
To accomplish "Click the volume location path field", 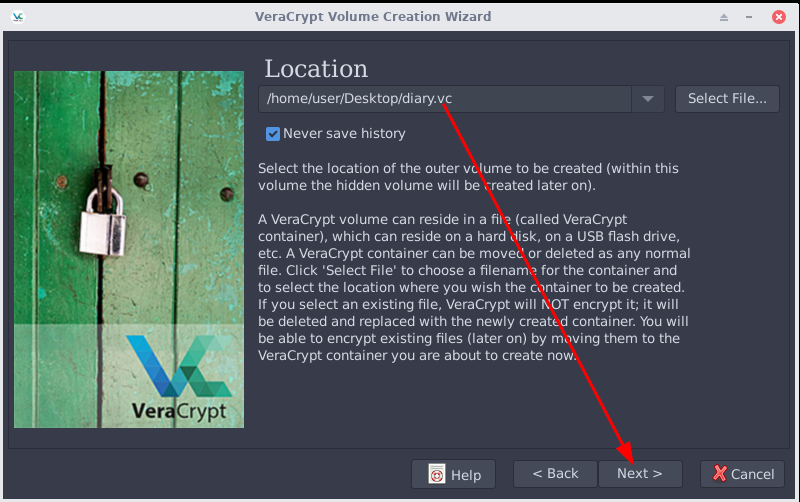I will [x=445, y=99].
